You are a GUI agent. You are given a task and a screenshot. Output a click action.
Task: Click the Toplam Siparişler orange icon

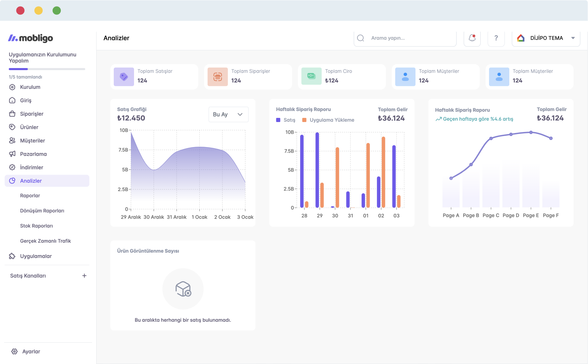(218, 77)
